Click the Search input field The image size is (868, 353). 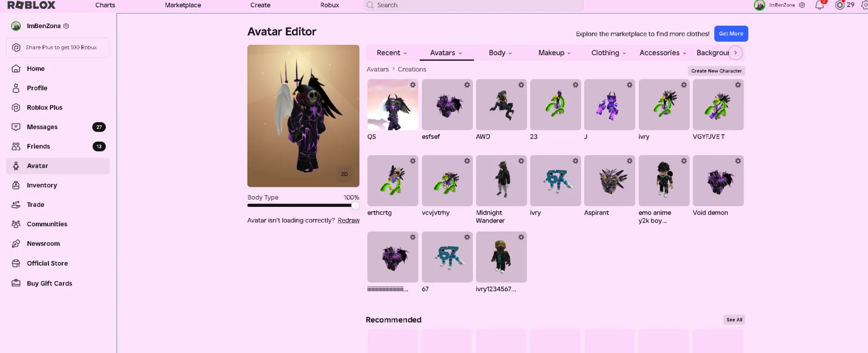pyautogui.click(x=473, y=5)
